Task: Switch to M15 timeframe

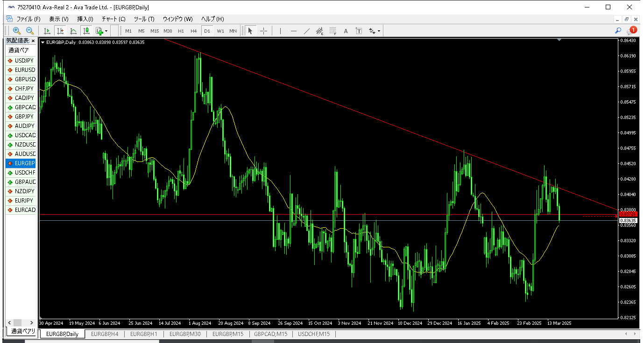Action: 155,31
